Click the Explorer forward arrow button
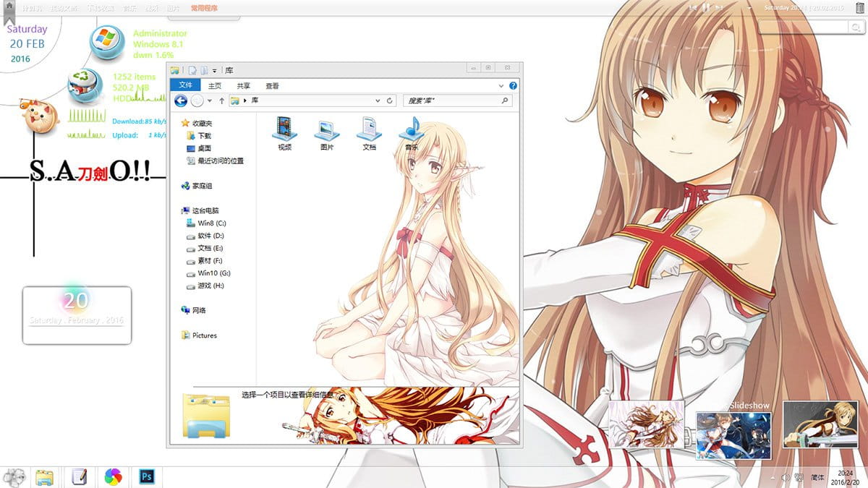The width and height of the screenshot is (868, 488). coord(197,100)
